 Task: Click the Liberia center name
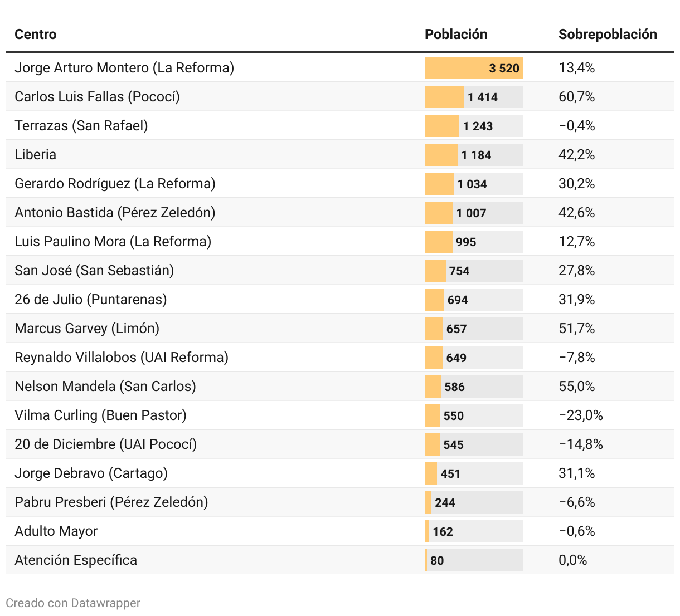36,155
